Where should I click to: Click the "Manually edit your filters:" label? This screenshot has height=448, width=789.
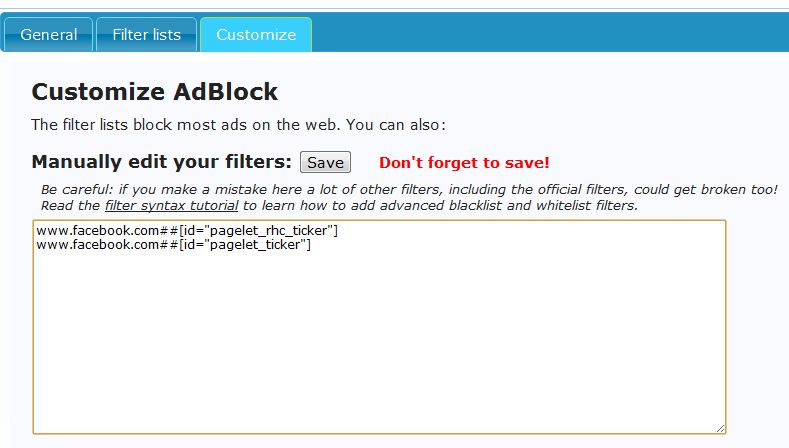161,162
